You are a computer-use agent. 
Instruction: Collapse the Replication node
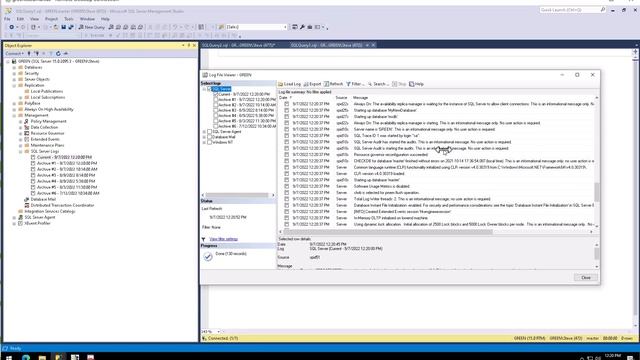(14, 85)
